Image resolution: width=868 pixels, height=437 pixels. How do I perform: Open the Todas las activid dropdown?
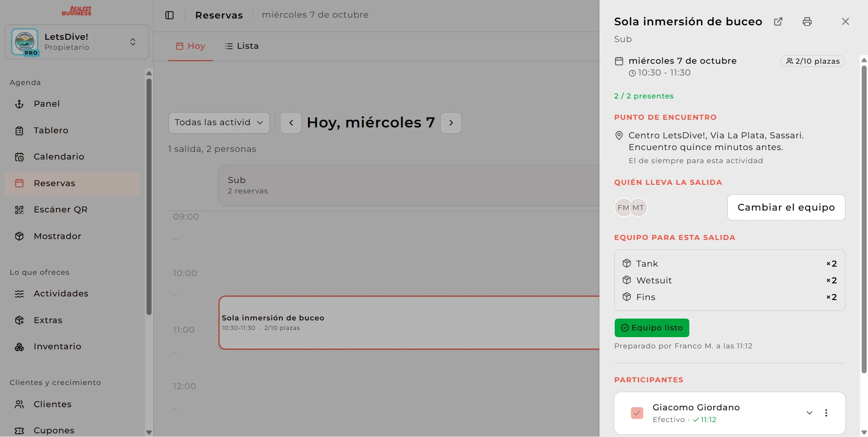tap(219, 123)
